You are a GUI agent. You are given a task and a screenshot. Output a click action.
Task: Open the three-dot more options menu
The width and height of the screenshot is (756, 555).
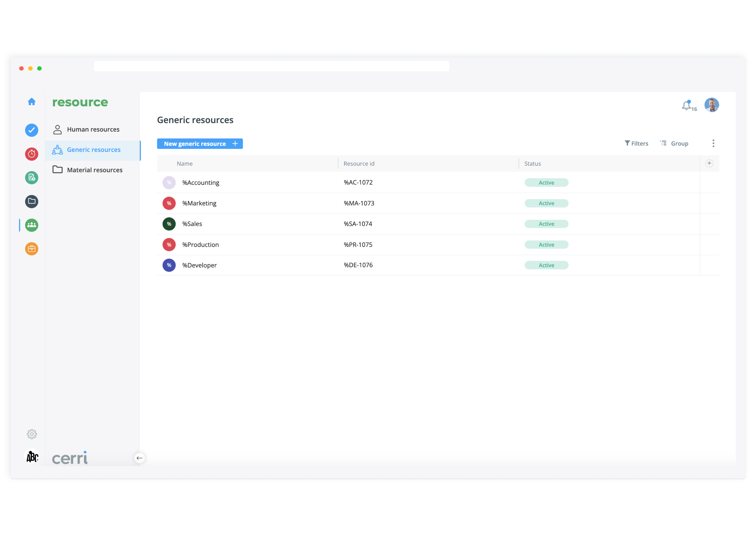tap(713, 144)
